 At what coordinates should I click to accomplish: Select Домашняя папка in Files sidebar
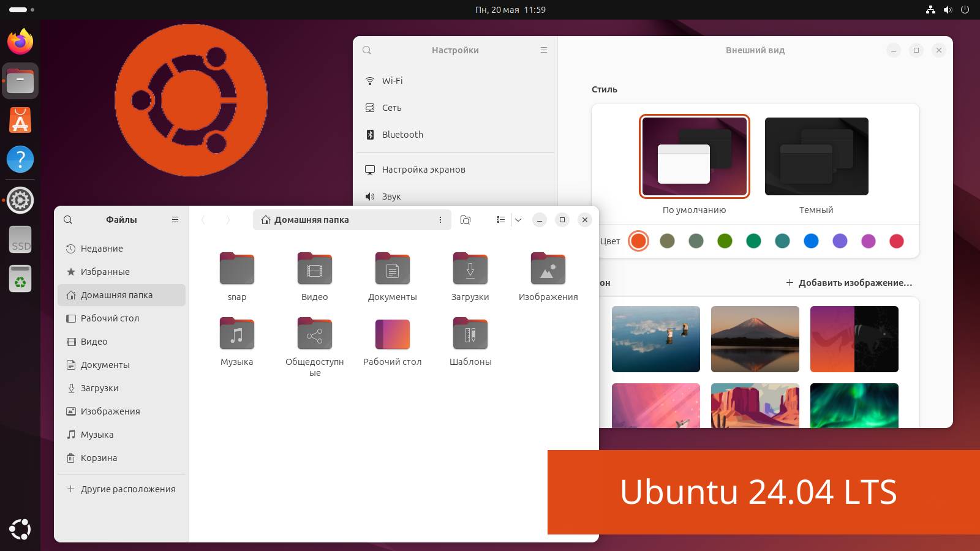(x=121, y=295)
